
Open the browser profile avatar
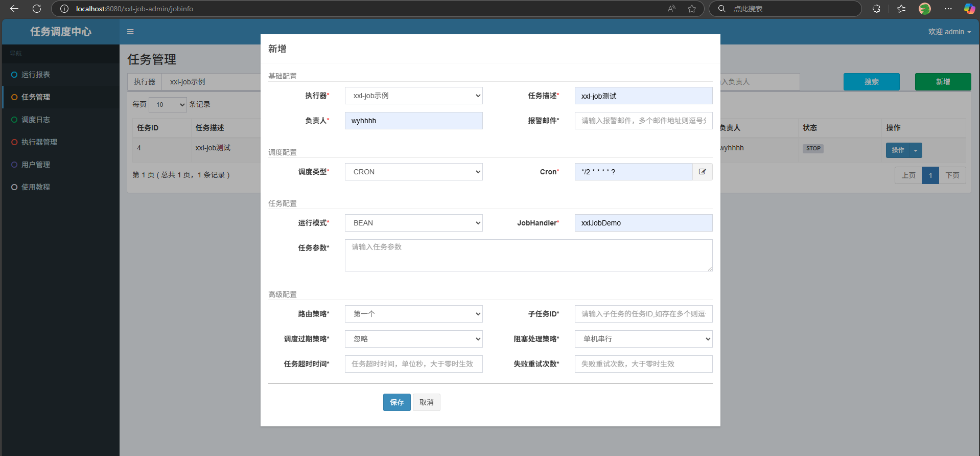[925, 9]
